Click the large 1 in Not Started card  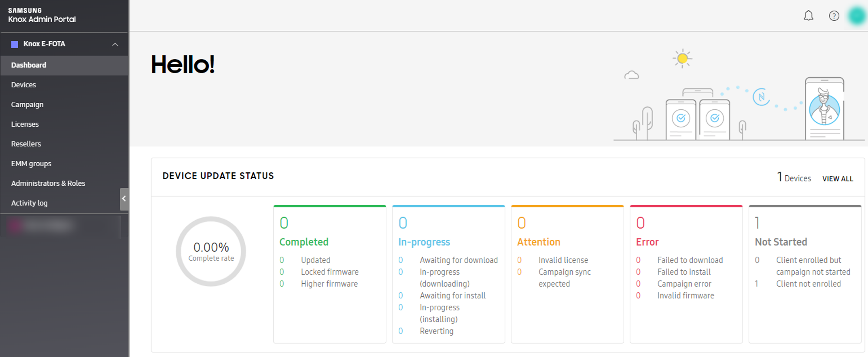pos(757,223)
